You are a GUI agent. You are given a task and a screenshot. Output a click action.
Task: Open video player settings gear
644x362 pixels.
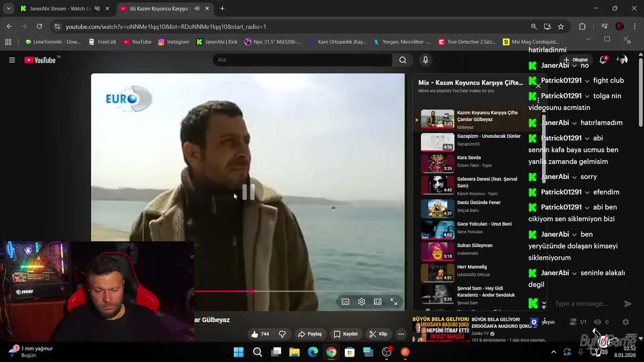[x=361, y=302]
